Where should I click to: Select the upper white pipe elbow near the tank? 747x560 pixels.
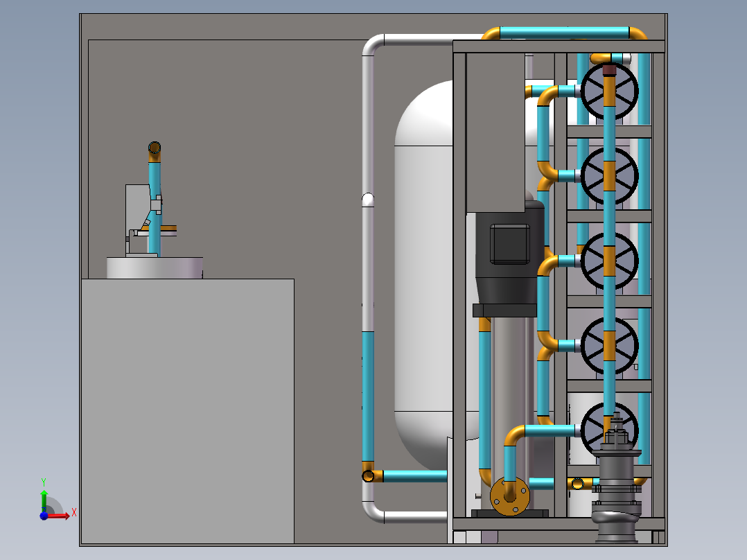point(373,44)
